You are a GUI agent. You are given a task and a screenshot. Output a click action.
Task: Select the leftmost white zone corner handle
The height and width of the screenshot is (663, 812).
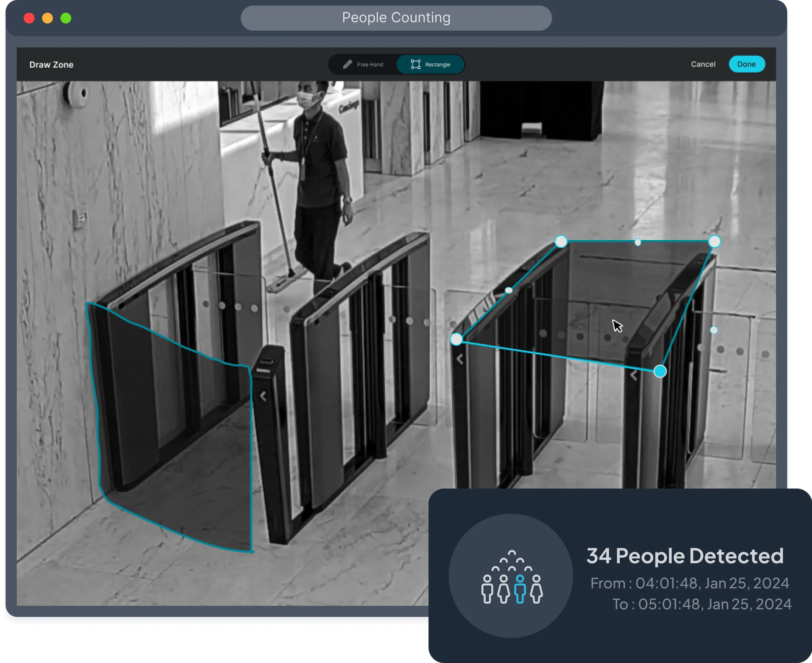456,339
